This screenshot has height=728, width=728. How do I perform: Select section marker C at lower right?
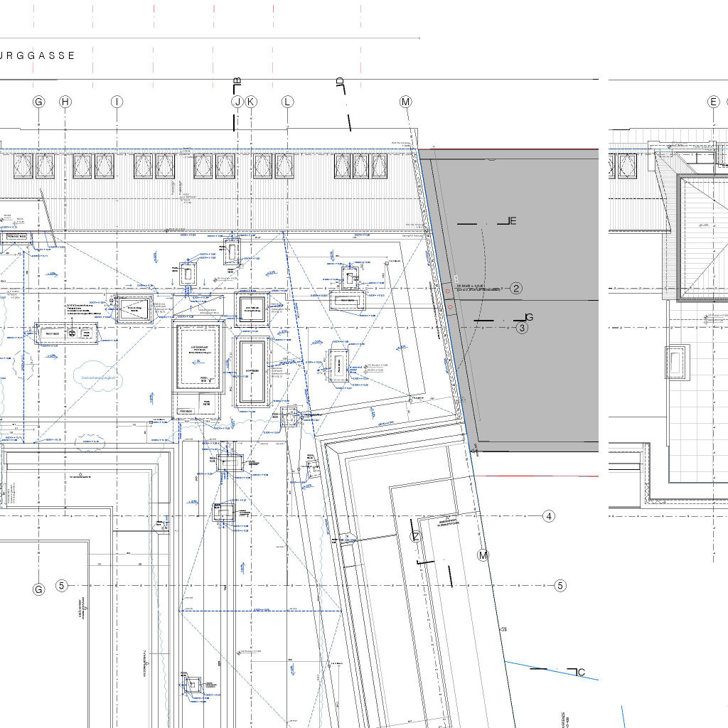tap(580, 672)
